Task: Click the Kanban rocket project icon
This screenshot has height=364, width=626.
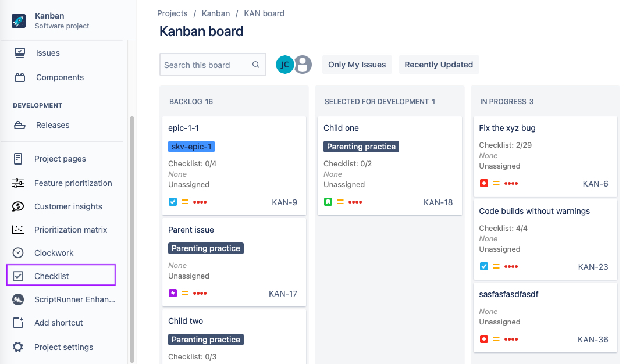Action: tap(19, 21)
